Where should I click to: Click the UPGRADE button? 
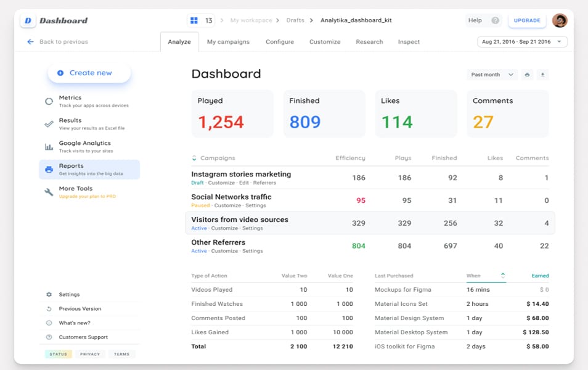(527, 20)
